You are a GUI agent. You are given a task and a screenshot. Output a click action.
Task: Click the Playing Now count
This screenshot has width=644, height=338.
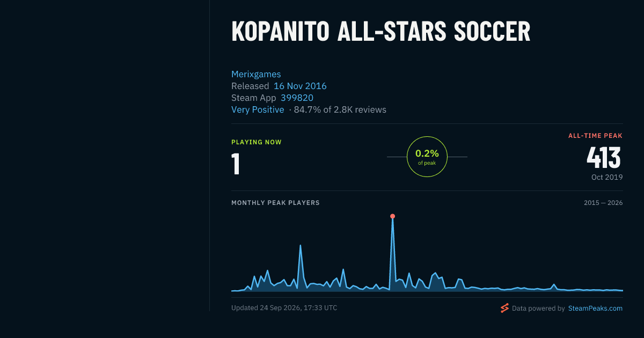[x=235, y=164]
